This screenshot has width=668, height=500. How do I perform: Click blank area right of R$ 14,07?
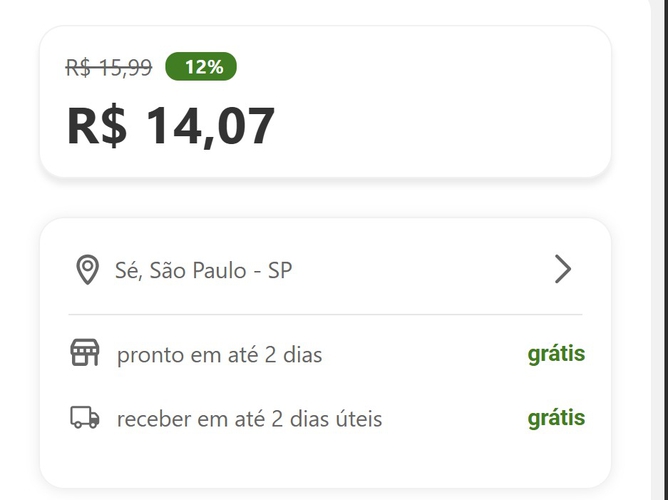[430, 128]
